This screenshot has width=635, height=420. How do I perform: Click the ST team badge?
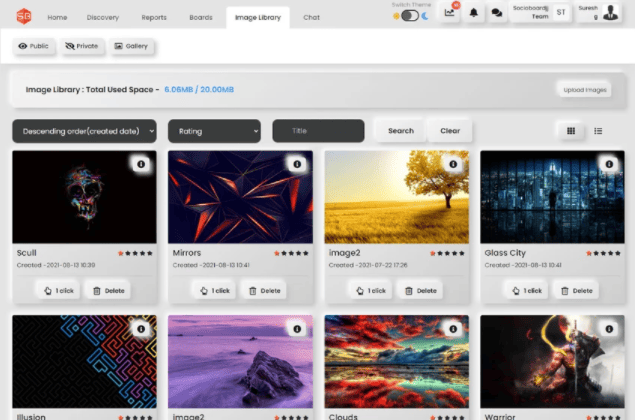[x=561, y=13]
